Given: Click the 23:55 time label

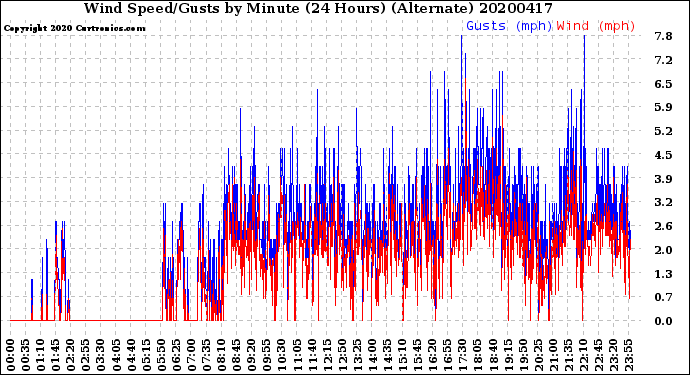Looking at the screenshot, I should (628, 355).
